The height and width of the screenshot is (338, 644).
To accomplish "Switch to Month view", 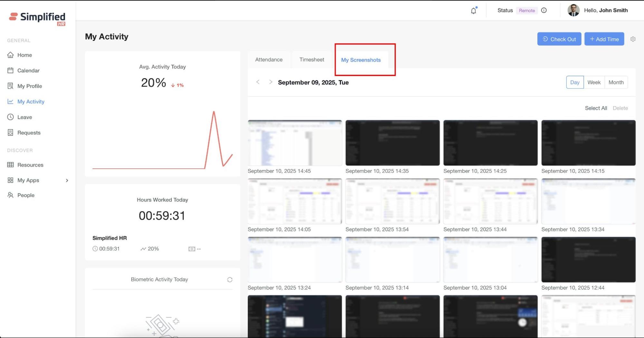I will (616, 82).
